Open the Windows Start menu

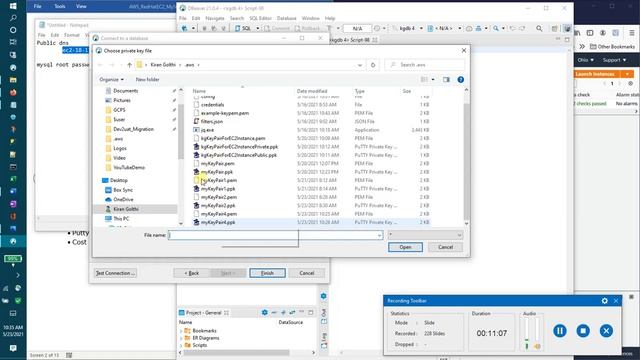[x=13, y=6]
